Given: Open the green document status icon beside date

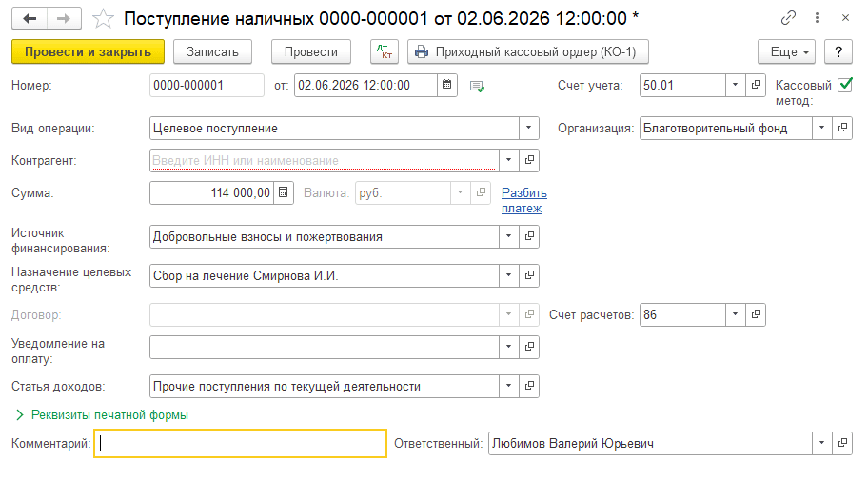Looking at the screenshot, I should pos(477,87).
